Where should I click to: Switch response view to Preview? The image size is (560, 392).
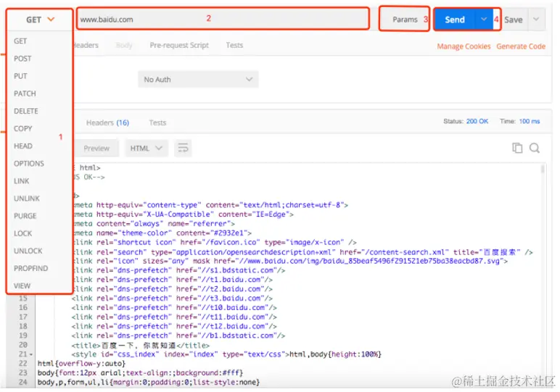tap(96, 149)
